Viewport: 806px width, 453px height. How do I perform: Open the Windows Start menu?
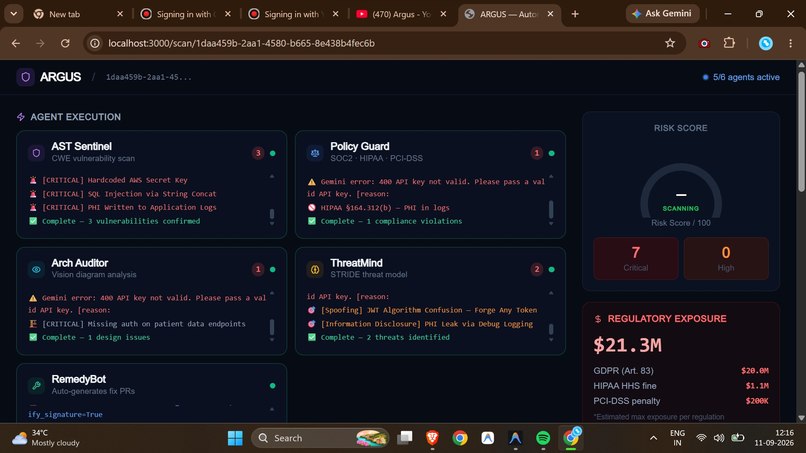[235, 438]
